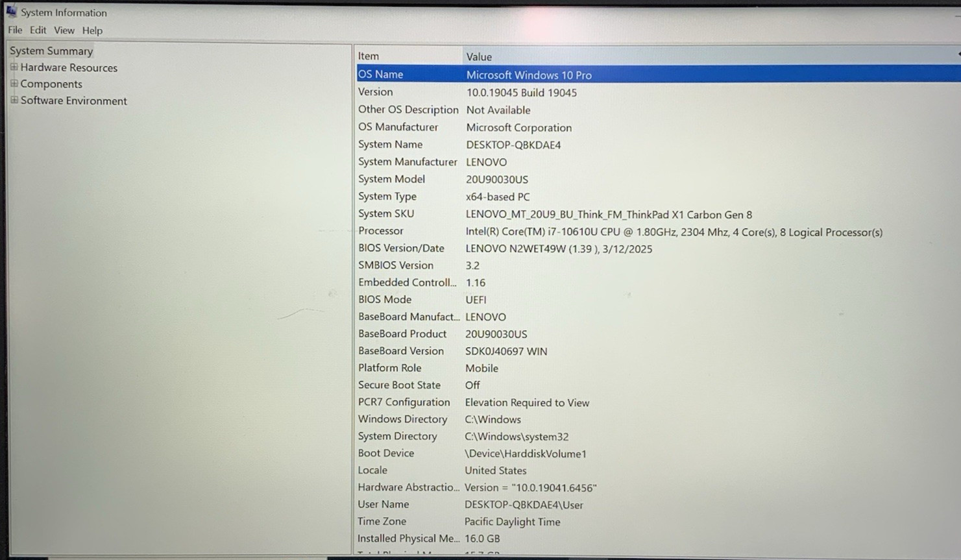Expand the Components tree node

pyautogui.click(x=14, y=83)
